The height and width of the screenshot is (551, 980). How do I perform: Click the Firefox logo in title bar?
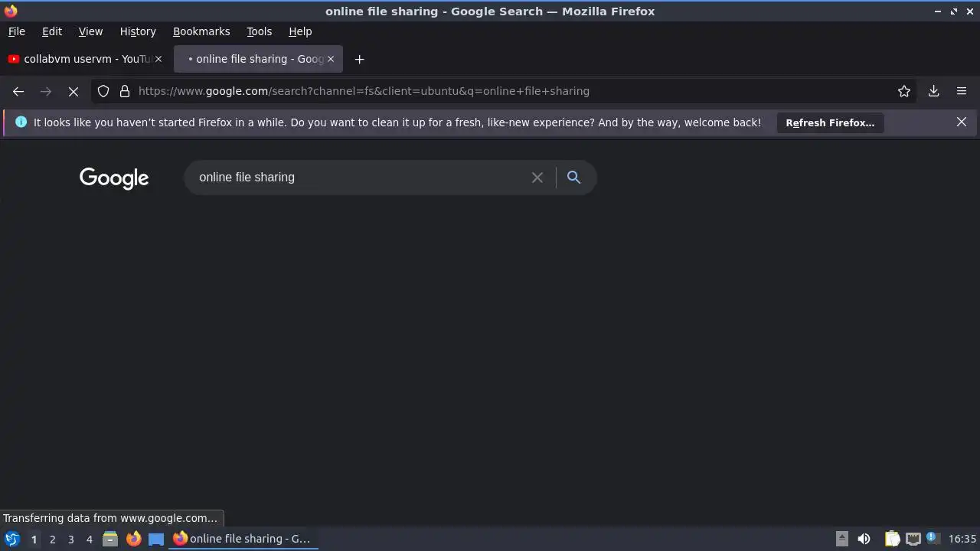coord(11,11)
